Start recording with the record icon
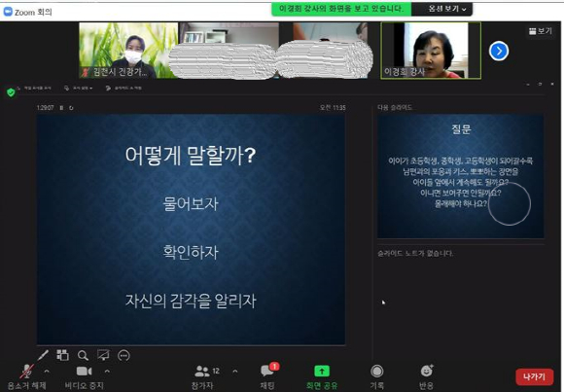Viewport: 564px width, 392px height. (377, 372)
